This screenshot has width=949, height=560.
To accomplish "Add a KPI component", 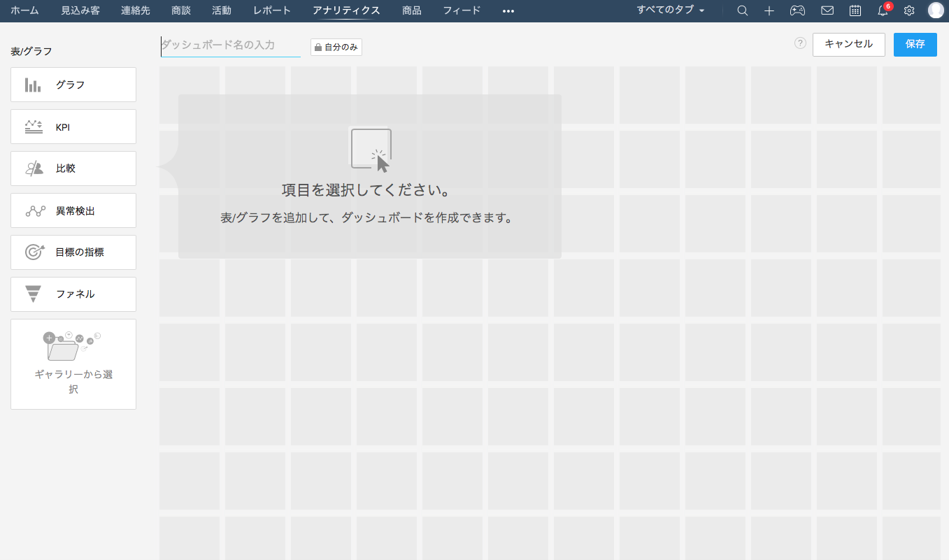I will coord(73,127).
